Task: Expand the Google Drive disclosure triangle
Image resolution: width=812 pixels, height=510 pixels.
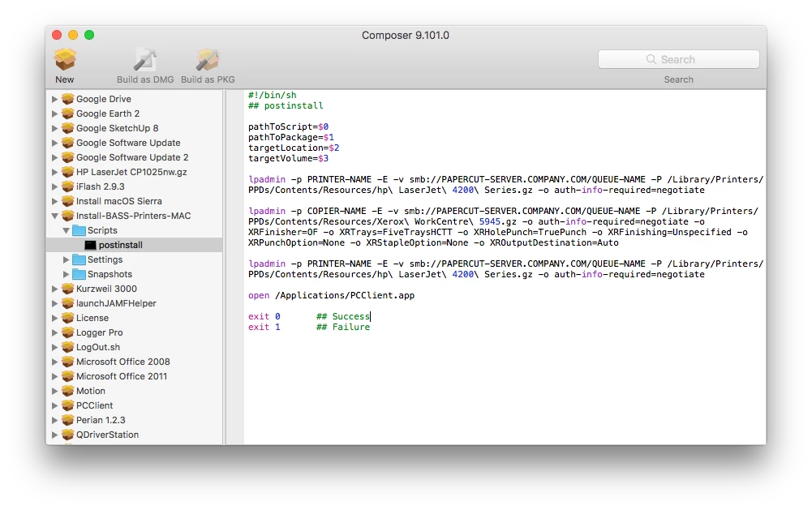Action: (x=54, y=98)
